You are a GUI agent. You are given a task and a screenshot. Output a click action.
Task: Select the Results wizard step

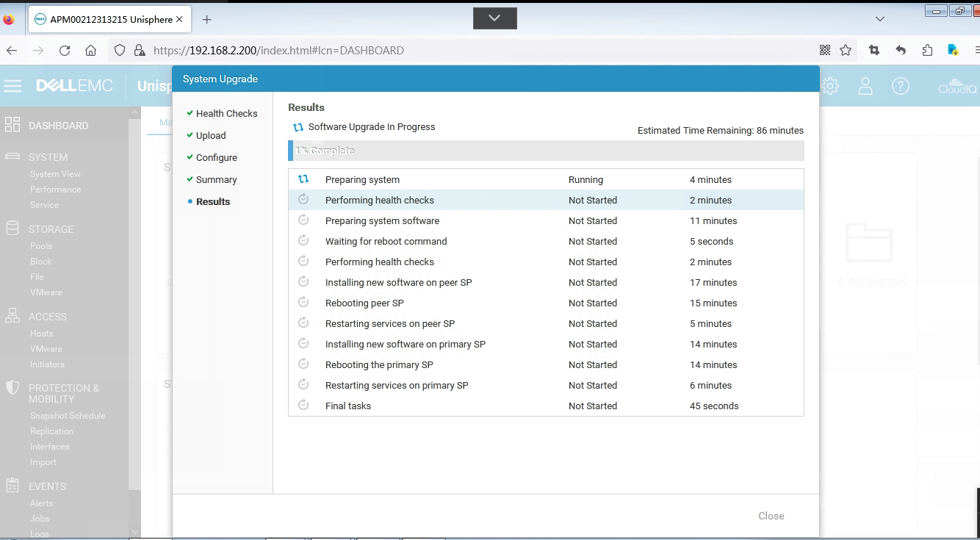click(x=213, y=201)
